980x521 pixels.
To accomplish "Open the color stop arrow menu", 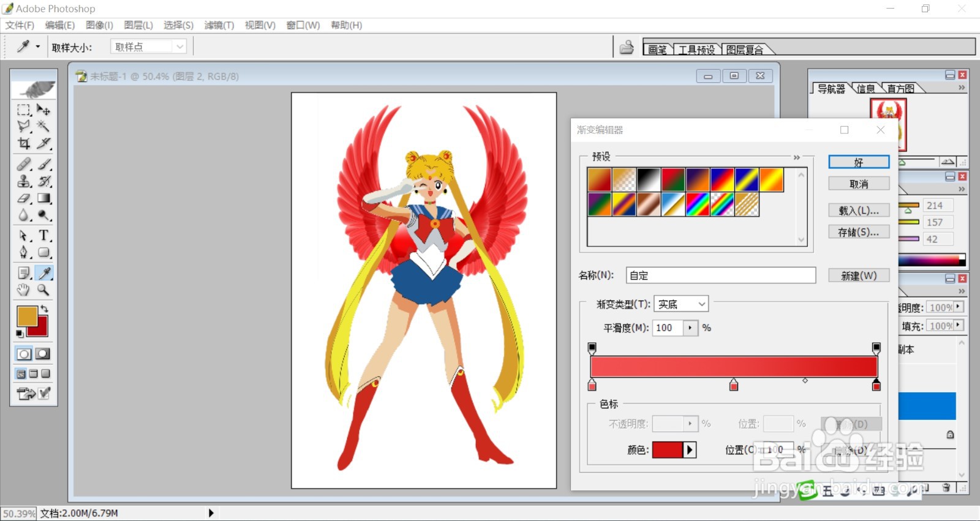I will tap(690, 450).
